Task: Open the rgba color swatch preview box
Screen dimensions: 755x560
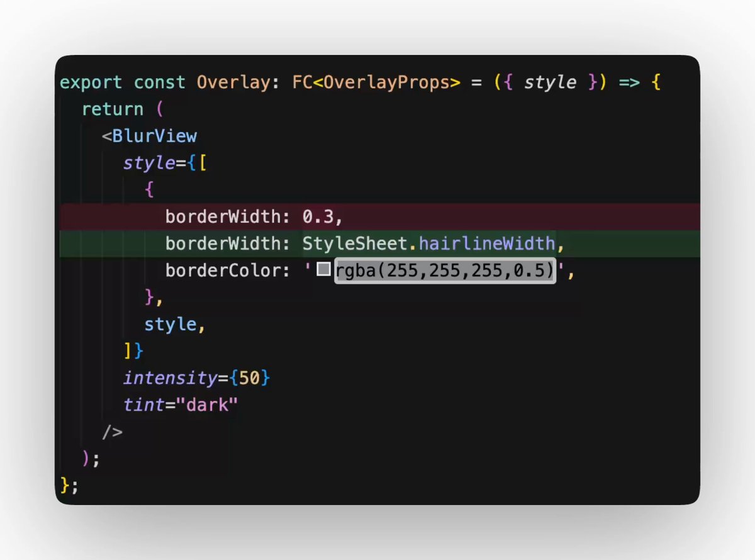Action: (323, 270)
